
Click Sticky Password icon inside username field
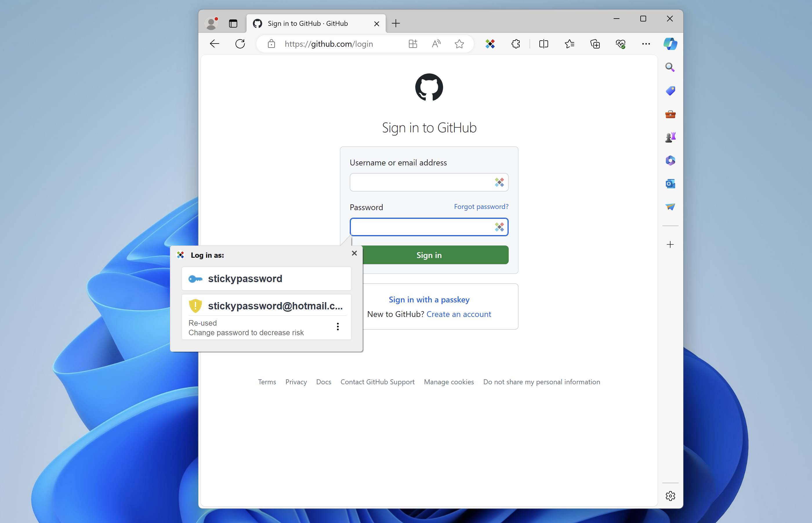pos(499,182)
